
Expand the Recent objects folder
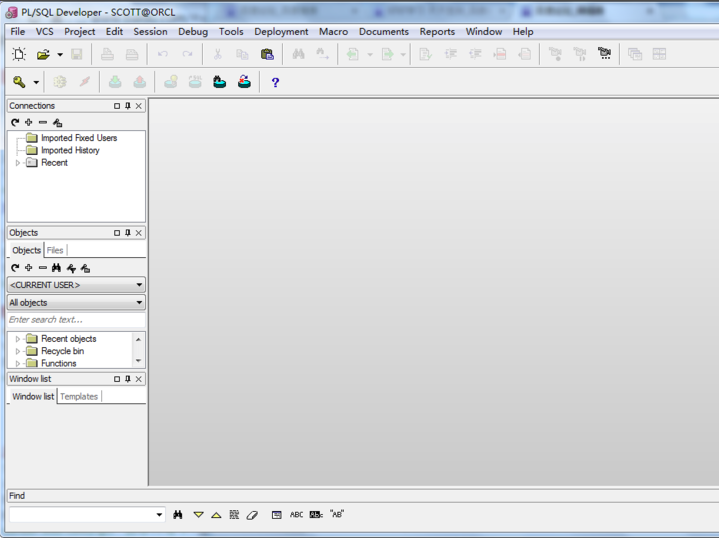17,339
